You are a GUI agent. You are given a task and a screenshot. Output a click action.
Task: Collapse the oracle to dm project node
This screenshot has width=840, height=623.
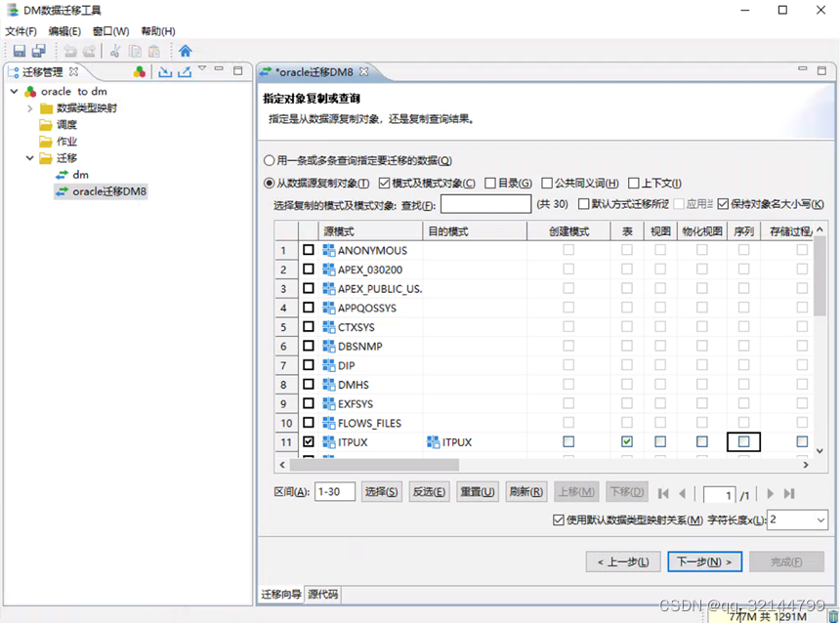click(15, 92)
